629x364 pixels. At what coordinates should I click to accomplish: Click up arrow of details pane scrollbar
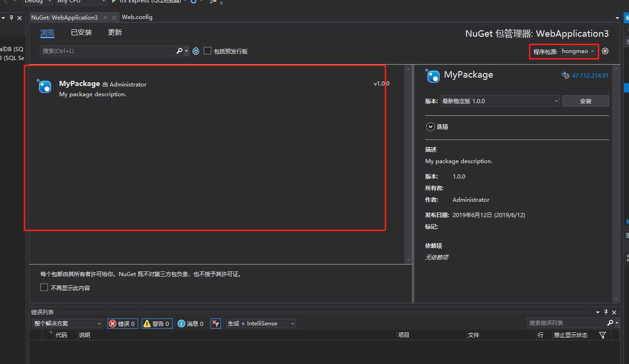point(616,68)
